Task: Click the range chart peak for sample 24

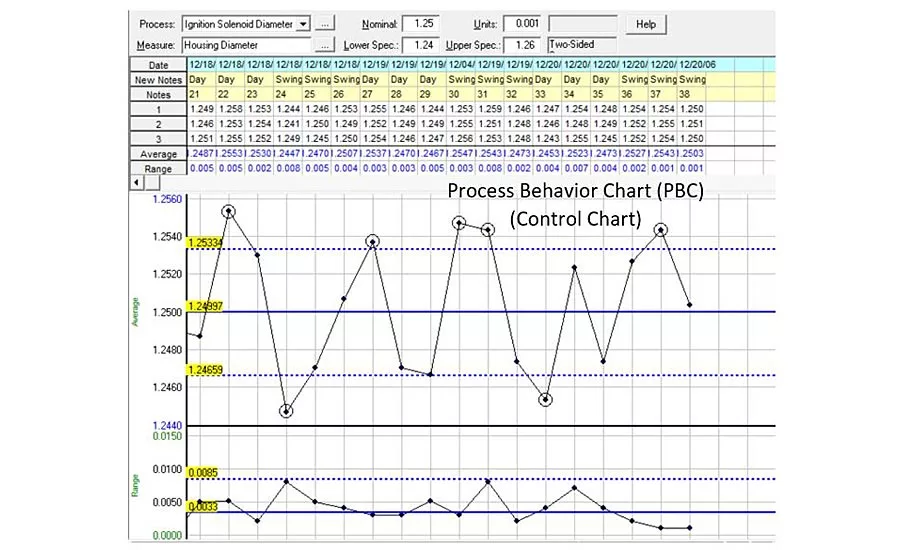Action: pos(286,481)
